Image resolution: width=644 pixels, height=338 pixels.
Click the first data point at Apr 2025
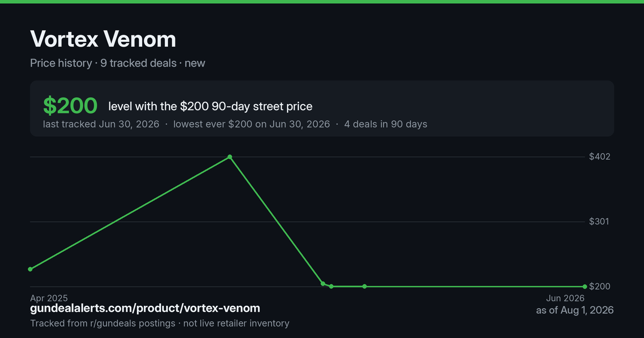(30, 269)
